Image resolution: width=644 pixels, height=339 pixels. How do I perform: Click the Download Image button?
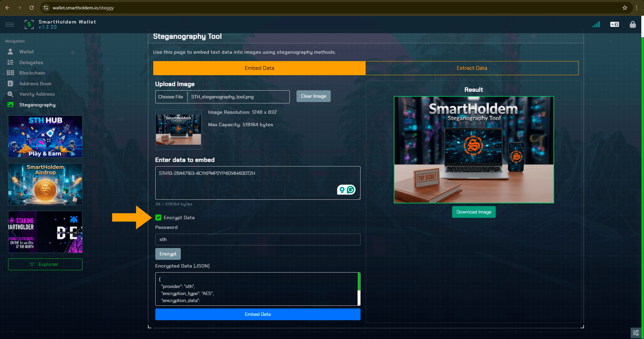point(474,212)
